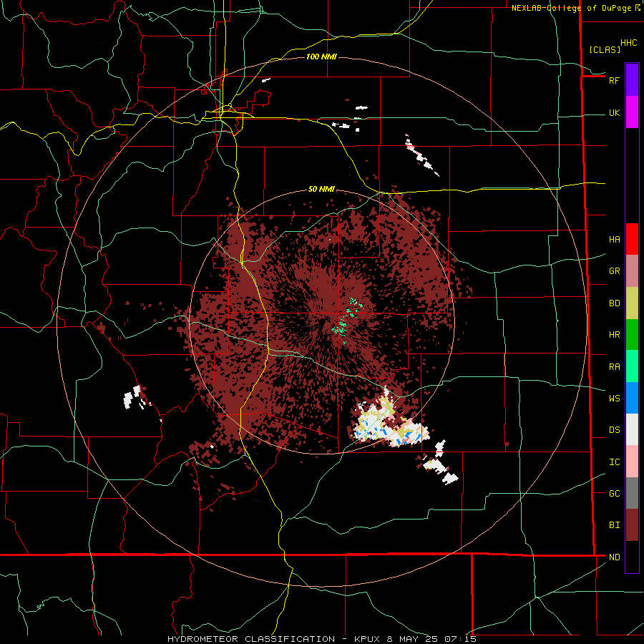
Task: Click the brown BI legend swatch
Action: tap(632, 525)
